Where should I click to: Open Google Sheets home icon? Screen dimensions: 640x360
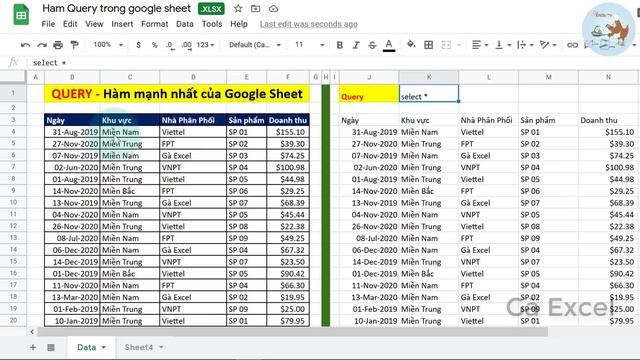[21, 15]
